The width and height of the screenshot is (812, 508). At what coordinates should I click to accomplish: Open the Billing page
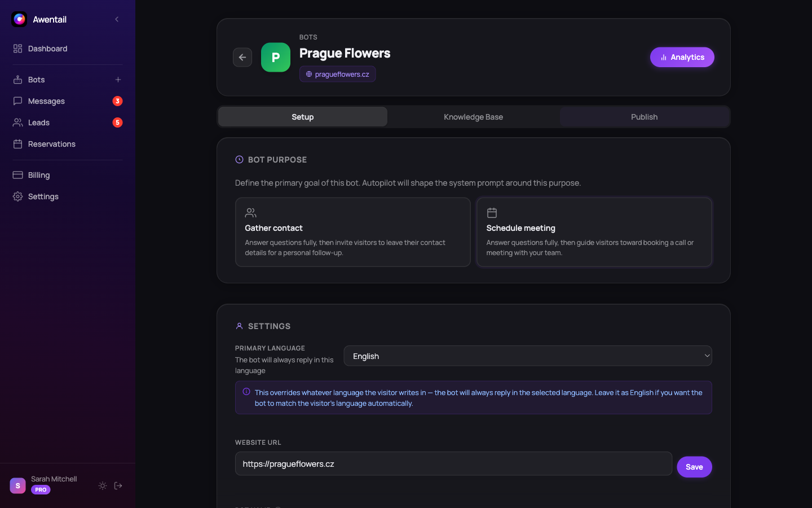tap(39, 175)
